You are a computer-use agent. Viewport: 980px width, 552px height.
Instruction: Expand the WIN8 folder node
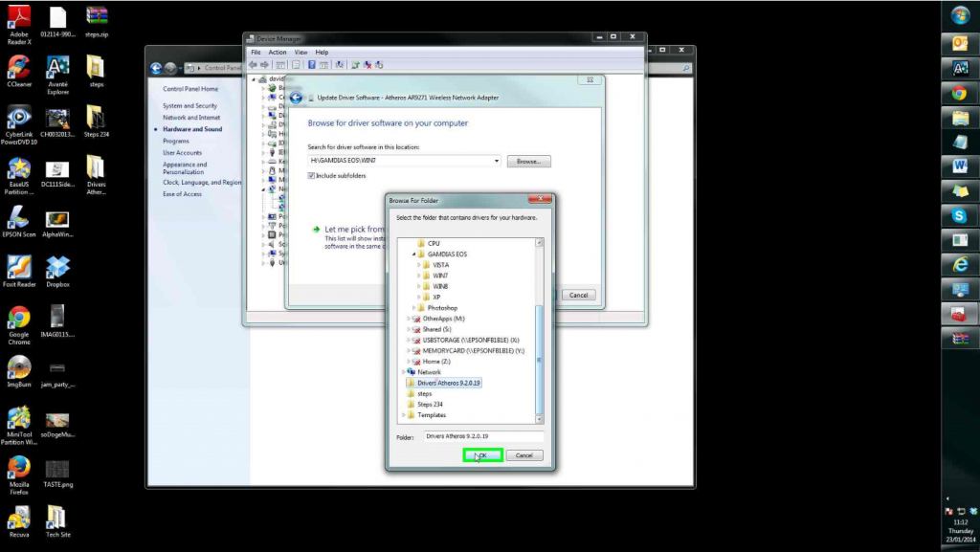click(x=419, y=286)
